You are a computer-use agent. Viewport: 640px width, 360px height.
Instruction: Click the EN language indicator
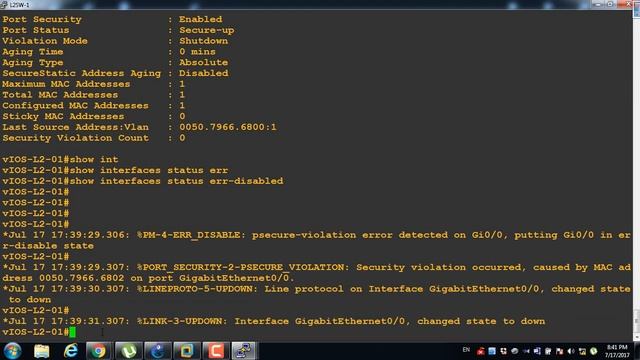[x=466, y=350]
